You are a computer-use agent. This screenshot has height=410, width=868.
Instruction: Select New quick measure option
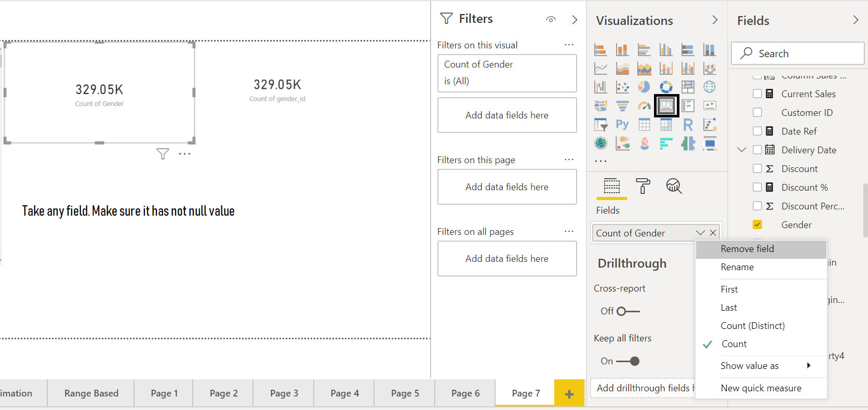click(x=761, y=388)
